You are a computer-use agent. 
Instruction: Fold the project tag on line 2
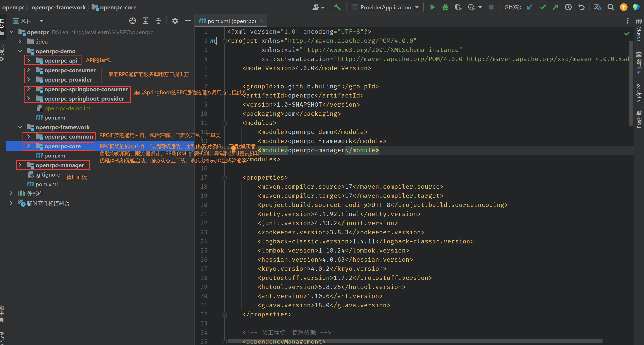224,41
